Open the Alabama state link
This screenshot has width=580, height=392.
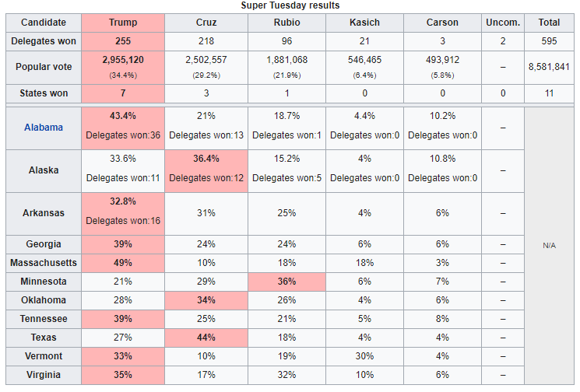point(44,127)
